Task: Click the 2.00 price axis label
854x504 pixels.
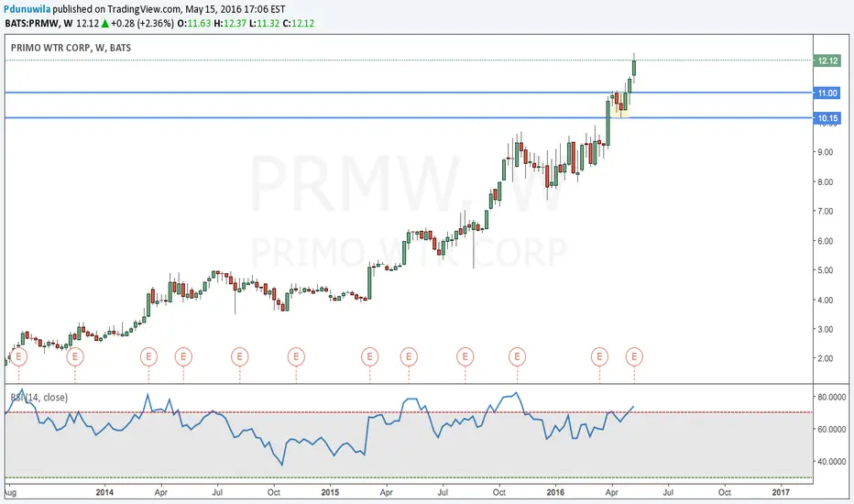Action: click(825, 358)
